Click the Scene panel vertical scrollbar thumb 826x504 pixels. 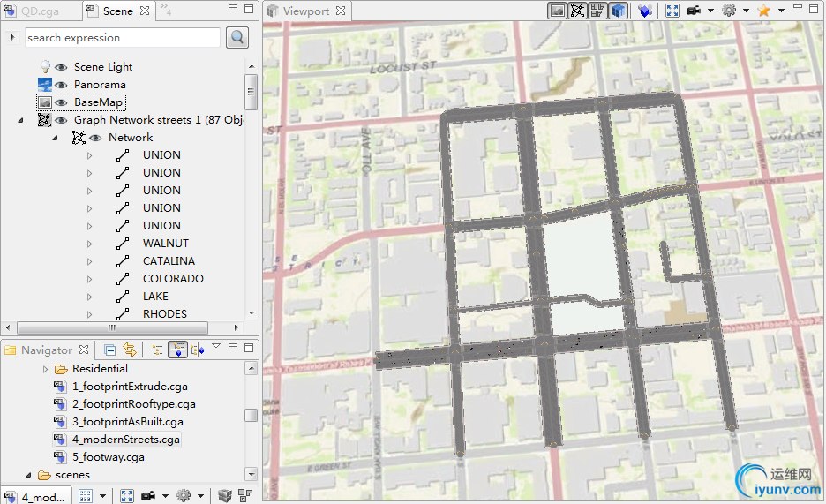252,92
